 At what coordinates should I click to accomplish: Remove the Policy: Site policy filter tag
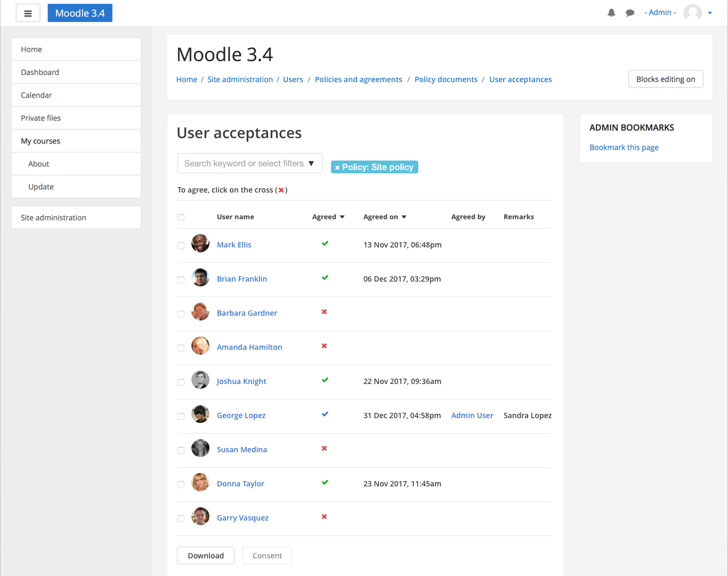tap(337, 167)
